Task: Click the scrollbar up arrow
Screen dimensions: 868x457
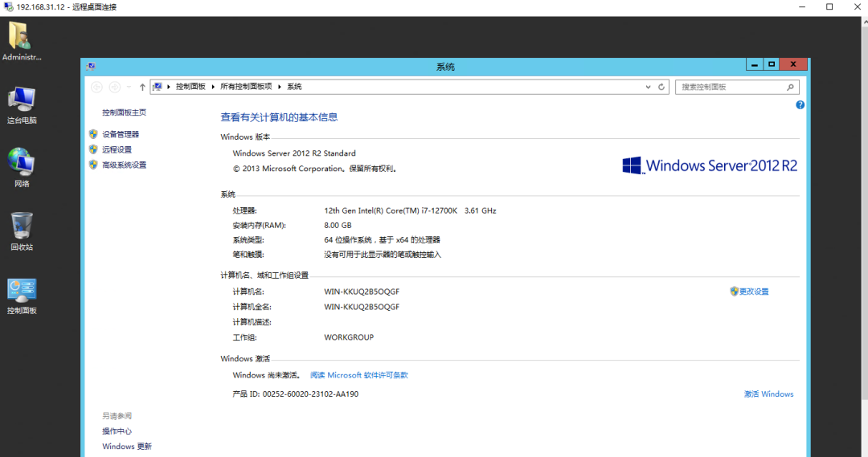Action: pos(865,21)
